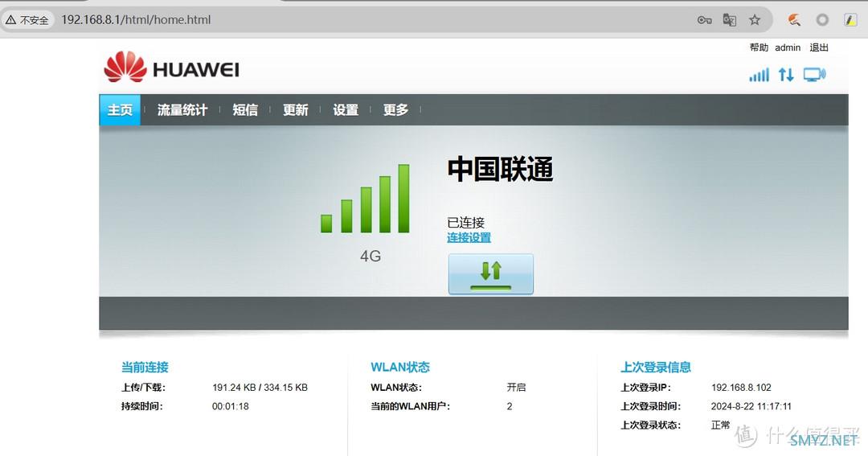Click the 191.24 KB / 334.15 KB value

pos(260,388)
